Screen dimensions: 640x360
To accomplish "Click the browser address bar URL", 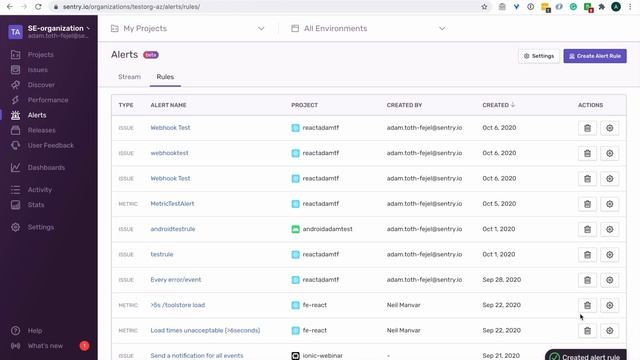I will pyautogui.click(x=131, y=7).
